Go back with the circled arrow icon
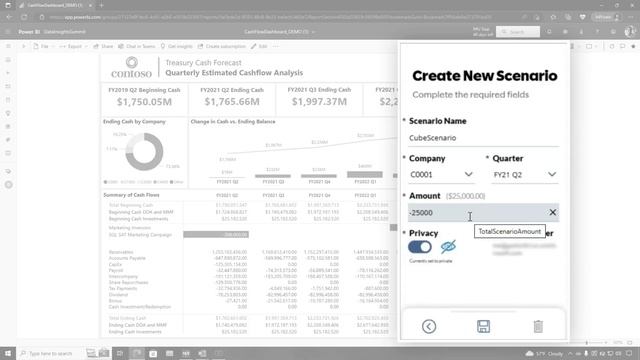This screenshot has width=640, height=360. [x=429, y=326]
